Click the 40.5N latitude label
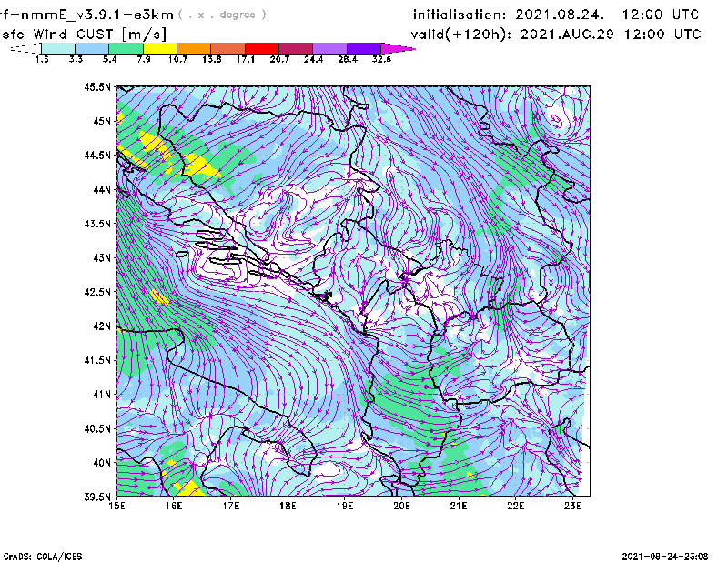The image size is (728, 562). click(x=97, y=428)
